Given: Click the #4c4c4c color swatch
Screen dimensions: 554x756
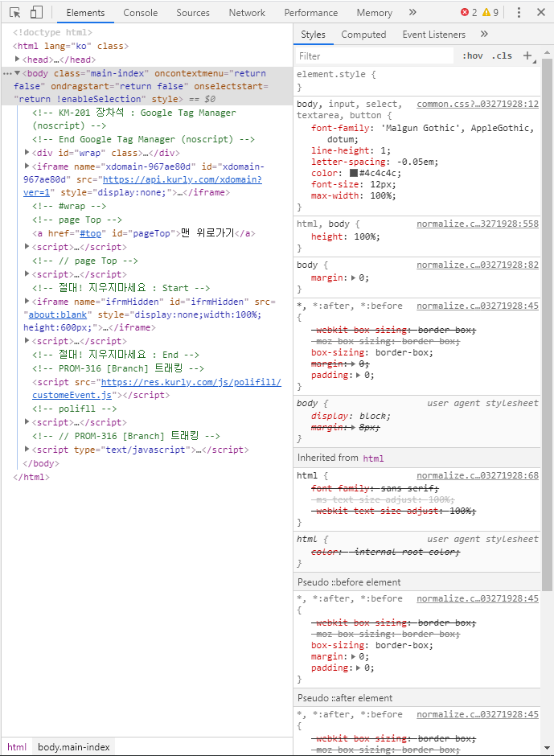Looking at the screenshot, I should [354, 173].
